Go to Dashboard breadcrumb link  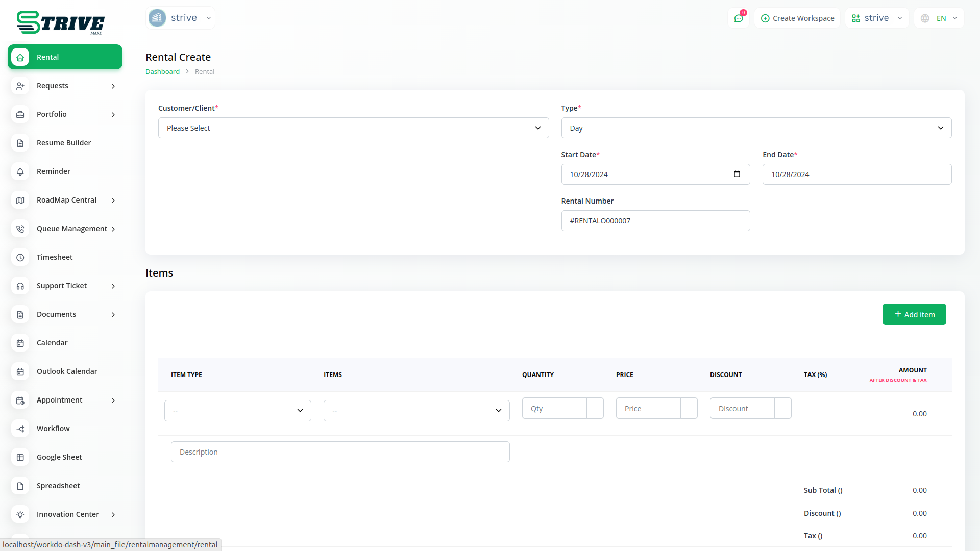(162, 72)
